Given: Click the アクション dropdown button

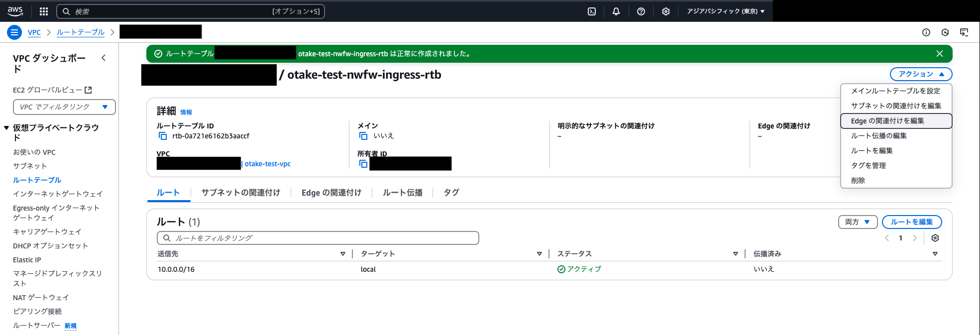Looking at the screenshot, I should [x=921, y=74].
